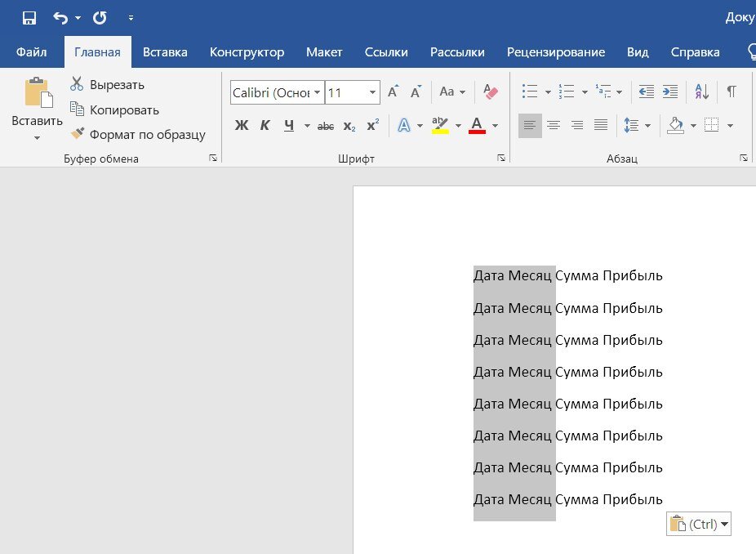The image size is (756, 554).
Task: Align text right
Action: 577,126
